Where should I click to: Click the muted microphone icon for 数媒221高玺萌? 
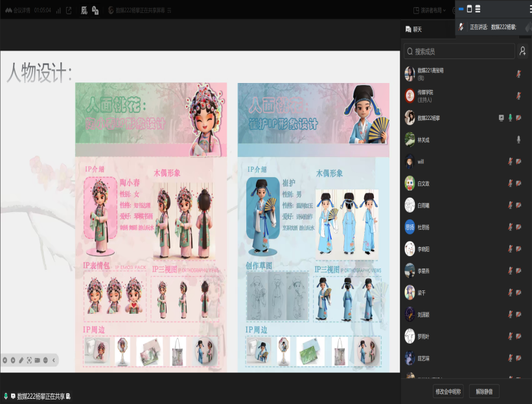coord(518,73)
